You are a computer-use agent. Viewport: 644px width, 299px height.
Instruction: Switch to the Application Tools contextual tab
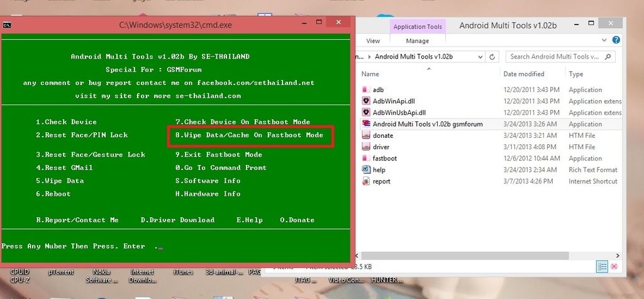(418, 26)
